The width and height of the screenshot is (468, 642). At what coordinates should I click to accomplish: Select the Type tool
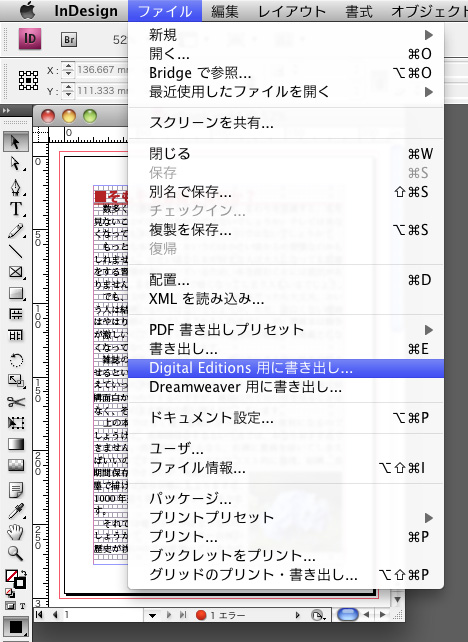coord(16,209)
